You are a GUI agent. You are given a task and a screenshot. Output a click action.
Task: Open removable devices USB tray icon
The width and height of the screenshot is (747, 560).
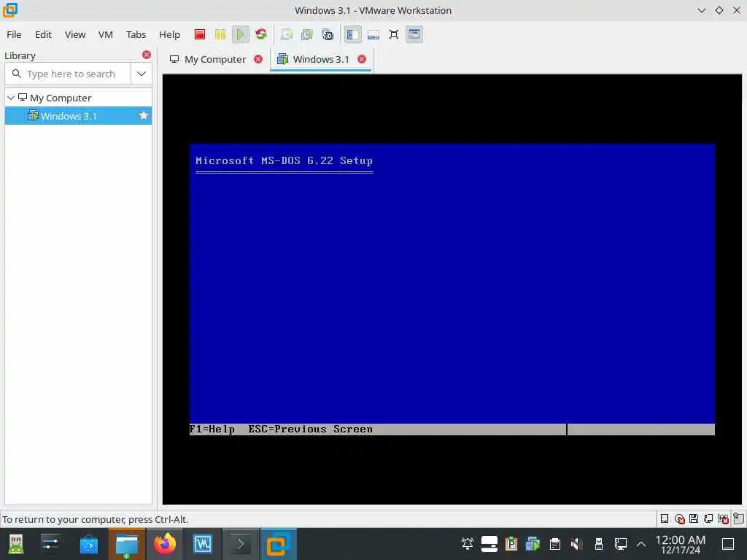point(599,543)
